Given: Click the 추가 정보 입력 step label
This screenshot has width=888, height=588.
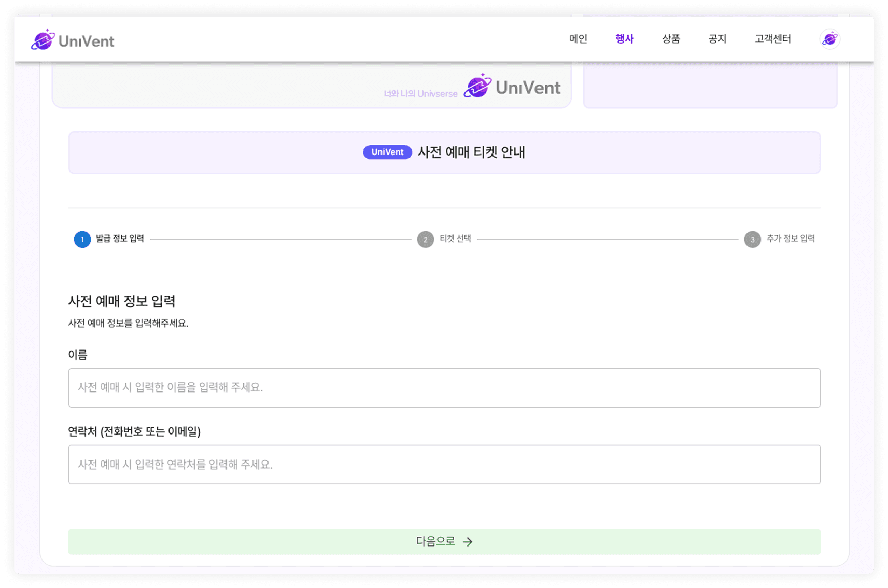Looking at the screenshot, I should [791, 239].
